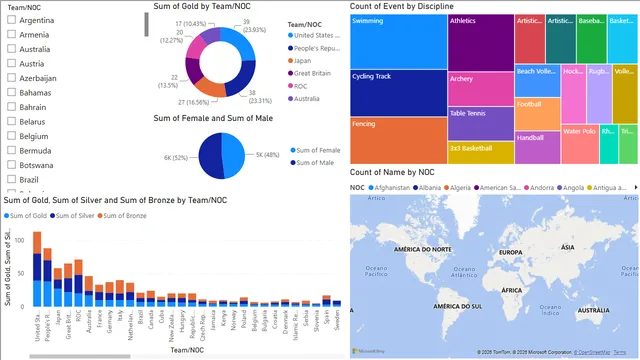Click Sum of Silver legend entry
This screenshot has width=640, height=360.
[x=72, y=216]
